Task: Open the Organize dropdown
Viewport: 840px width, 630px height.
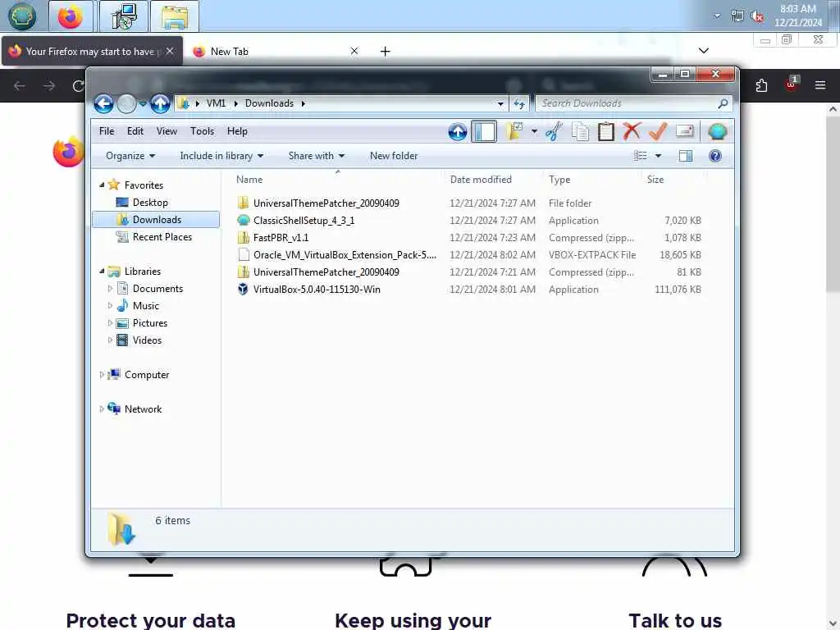Action: tap(130, 156)
